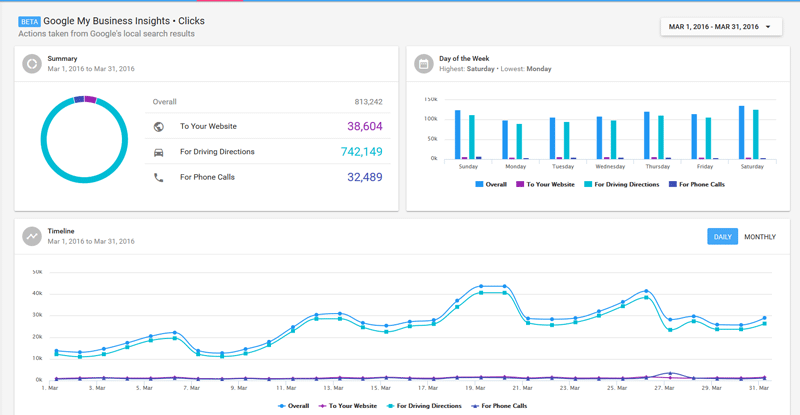The image size is (800, 415).
Task: Click the Overall timeline peak near 19. Mar
Action: click(x=481, y=286)
